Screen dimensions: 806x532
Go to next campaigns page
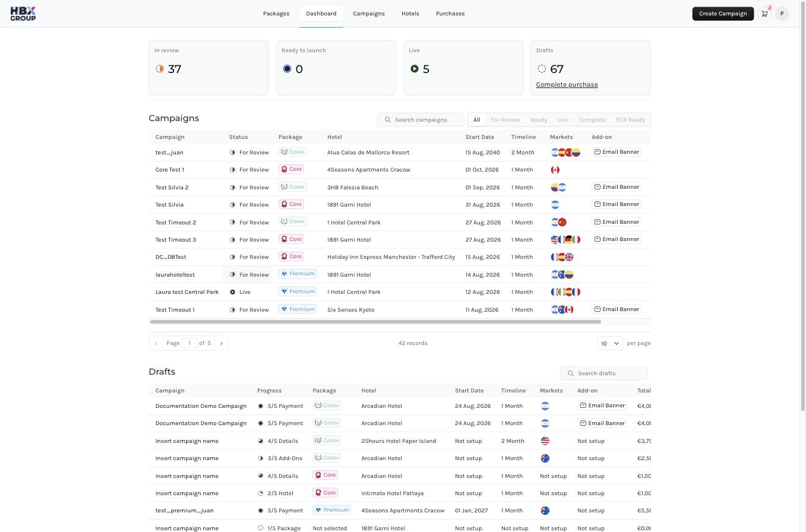(x=222, y=343)
